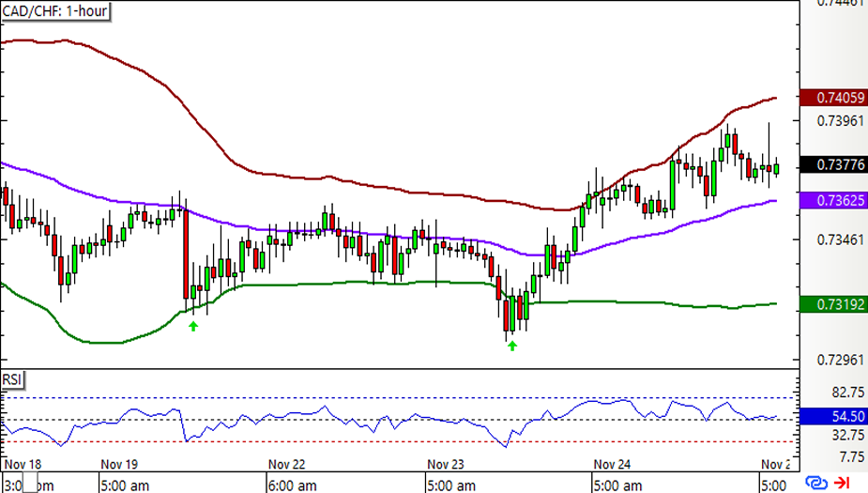Click the RSI 82.75 scale label

pyautogui.click(x=847, y=393)
